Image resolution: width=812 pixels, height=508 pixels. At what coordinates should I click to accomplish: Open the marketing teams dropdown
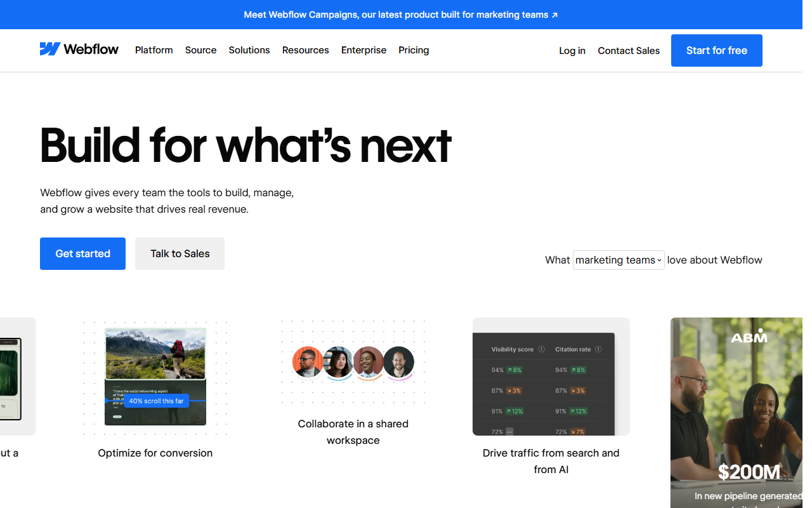tap(619, 260)
